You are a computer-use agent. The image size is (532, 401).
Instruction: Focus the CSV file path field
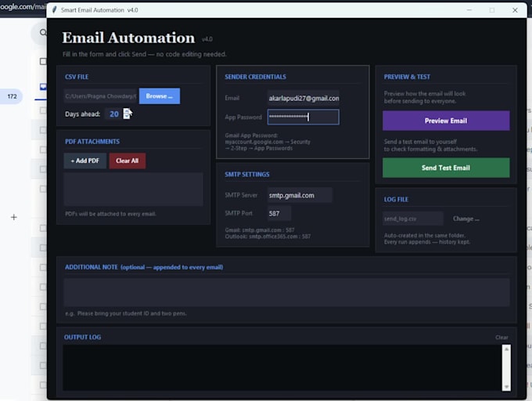pyautogui.click(x=100, y=96)
